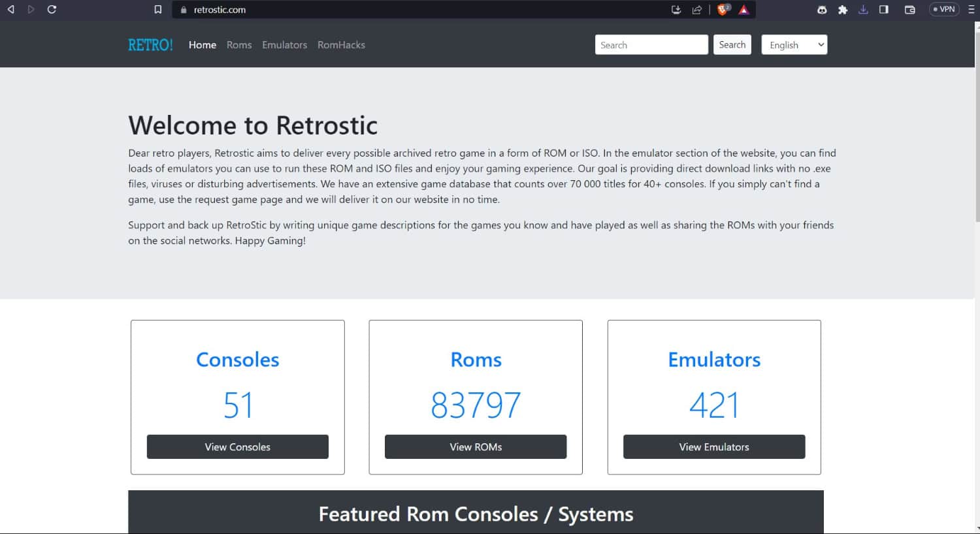This screenshot has width=980, height=534.
Task: Click the RETRO! site logo
Action: point(150,44)
